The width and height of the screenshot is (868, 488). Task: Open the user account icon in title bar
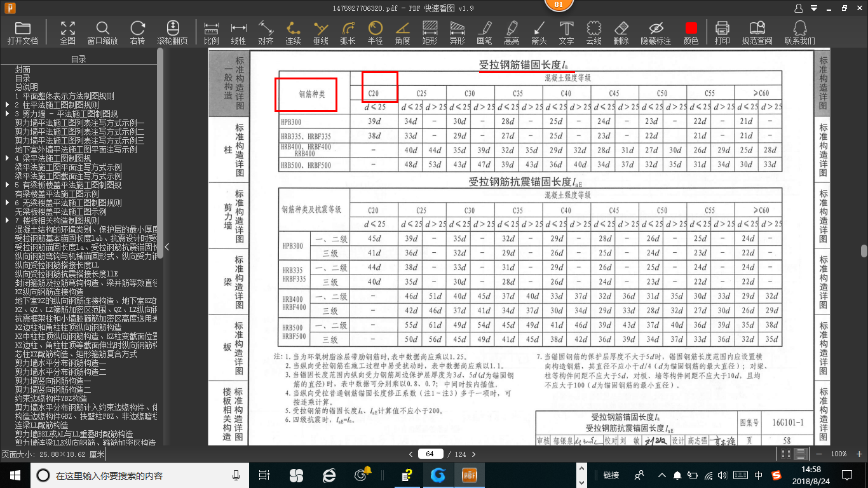pyautogui.click(x=799, y=8)
